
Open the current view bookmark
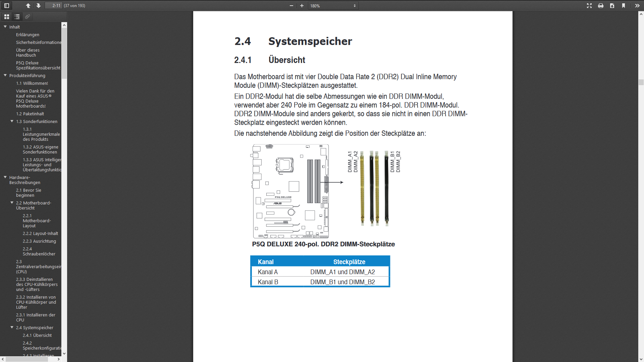624,6
